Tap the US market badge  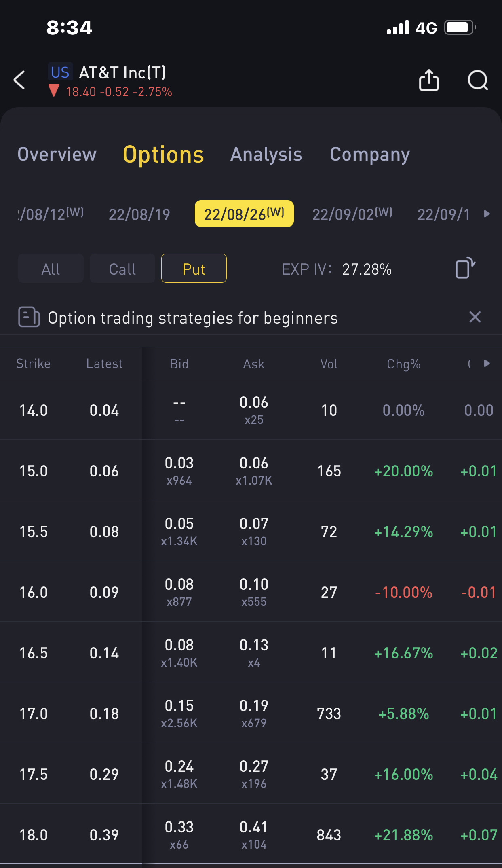(60, 72)
